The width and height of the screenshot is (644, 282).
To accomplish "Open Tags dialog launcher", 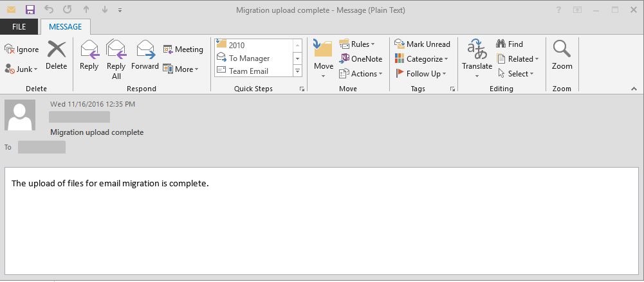I will 453,89.
